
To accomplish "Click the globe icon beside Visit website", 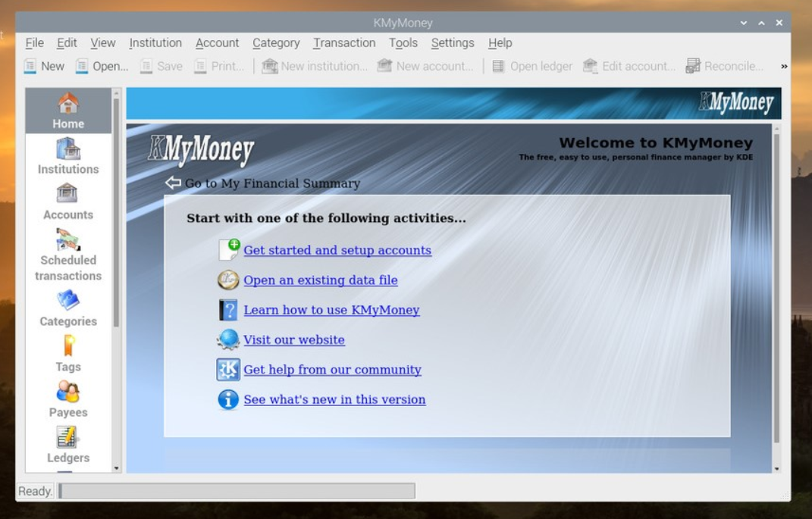I will tap(228, 340).
